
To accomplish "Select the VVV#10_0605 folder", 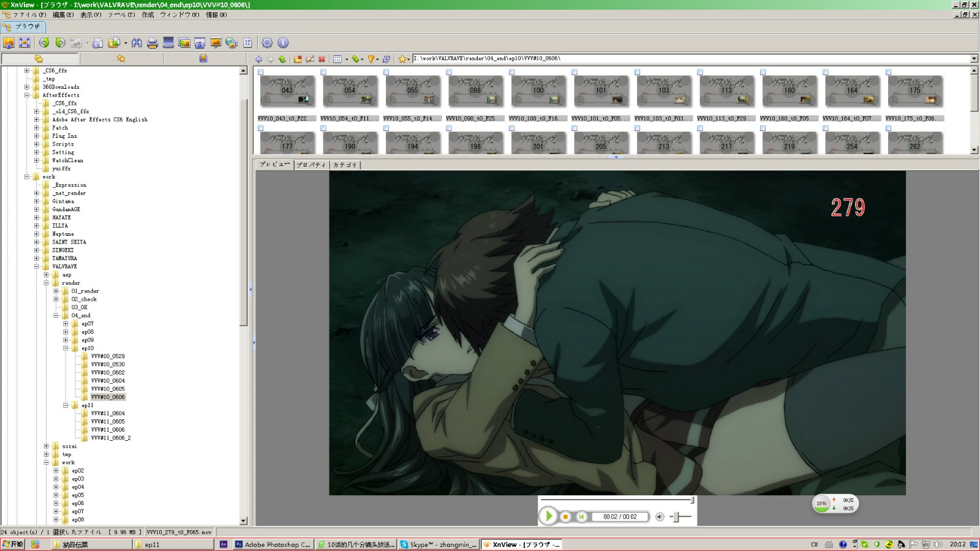I will 108,389.
